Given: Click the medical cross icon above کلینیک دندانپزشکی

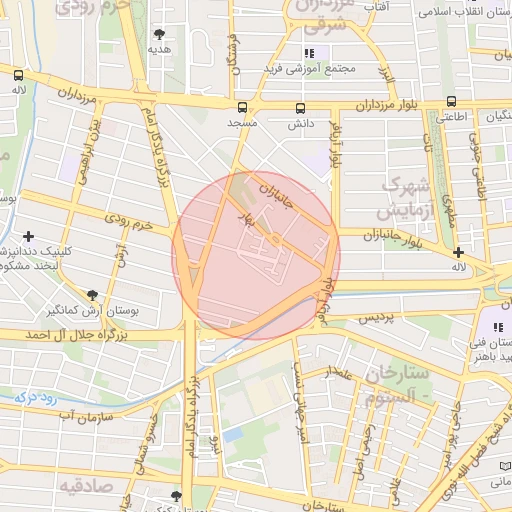Looking at the screenshot, I should (x=29, y=236).
